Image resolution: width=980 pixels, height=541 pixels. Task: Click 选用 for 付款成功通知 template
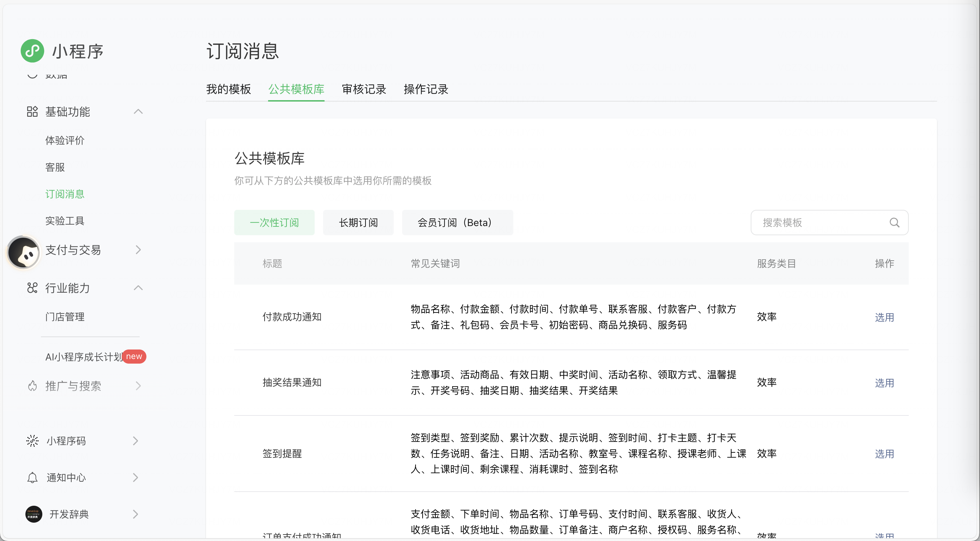coord(884,317)
